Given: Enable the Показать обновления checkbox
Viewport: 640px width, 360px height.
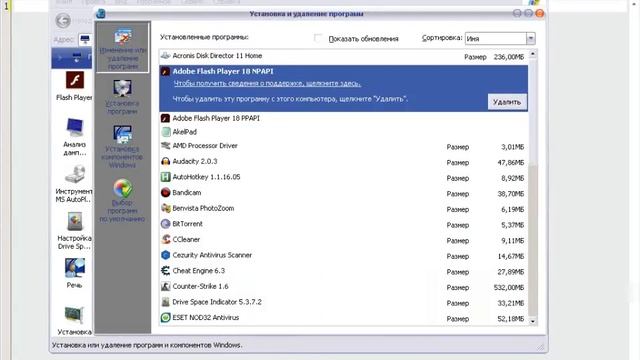Looking at the screenshot, I should [318, 38].
